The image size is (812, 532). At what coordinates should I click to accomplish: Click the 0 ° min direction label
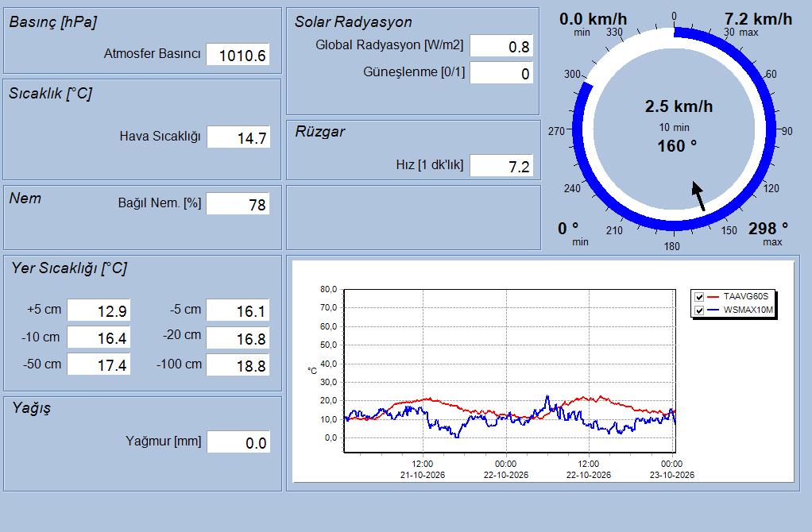pos(568,228)
